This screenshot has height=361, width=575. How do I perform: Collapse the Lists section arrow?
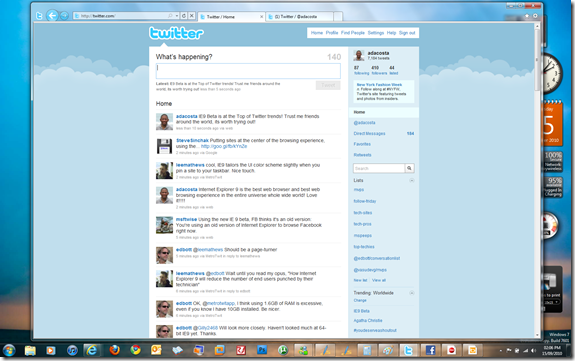[412, 180]
